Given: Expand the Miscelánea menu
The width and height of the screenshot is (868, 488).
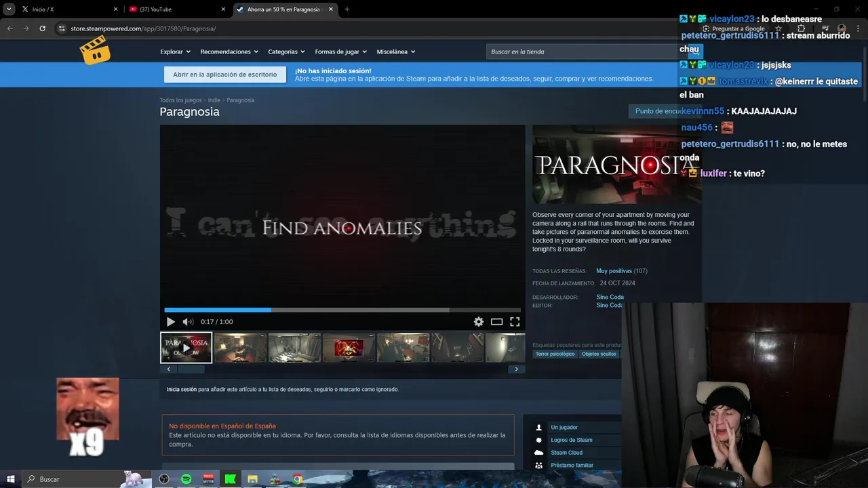Looking at the screenshot, I should 396,52.
